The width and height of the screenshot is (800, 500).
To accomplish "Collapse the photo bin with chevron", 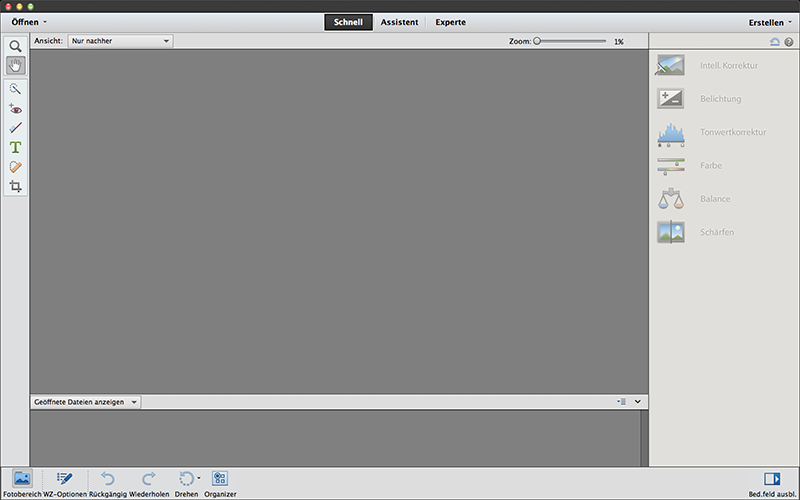I will (637, 402).
